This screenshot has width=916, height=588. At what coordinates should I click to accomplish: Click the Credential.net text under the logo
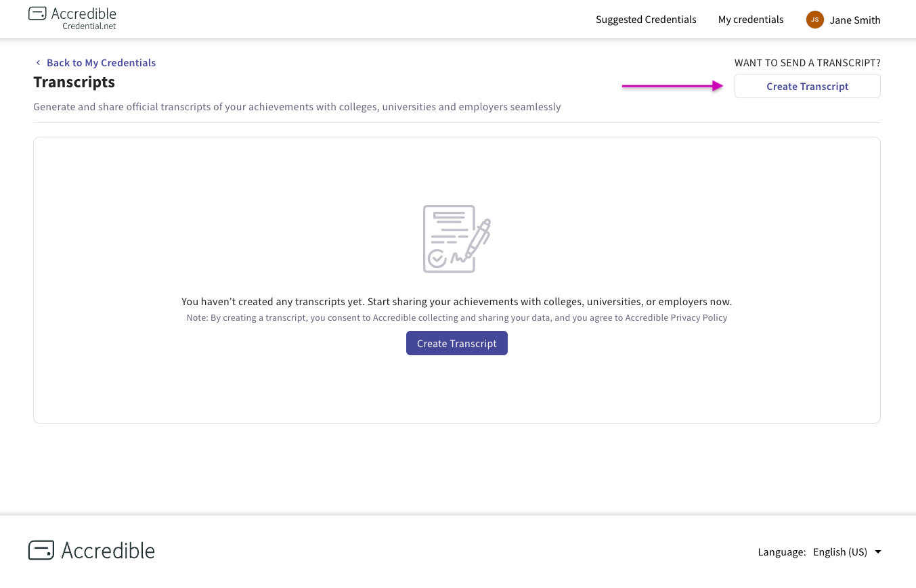tap(89, 26)
